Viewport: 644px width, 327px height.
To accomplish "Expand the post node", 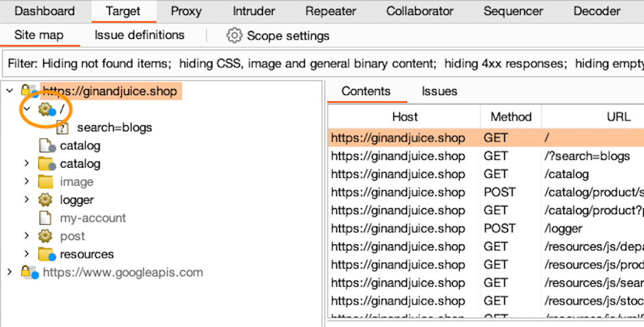I will pyautogui.click(x=27, y=235).
